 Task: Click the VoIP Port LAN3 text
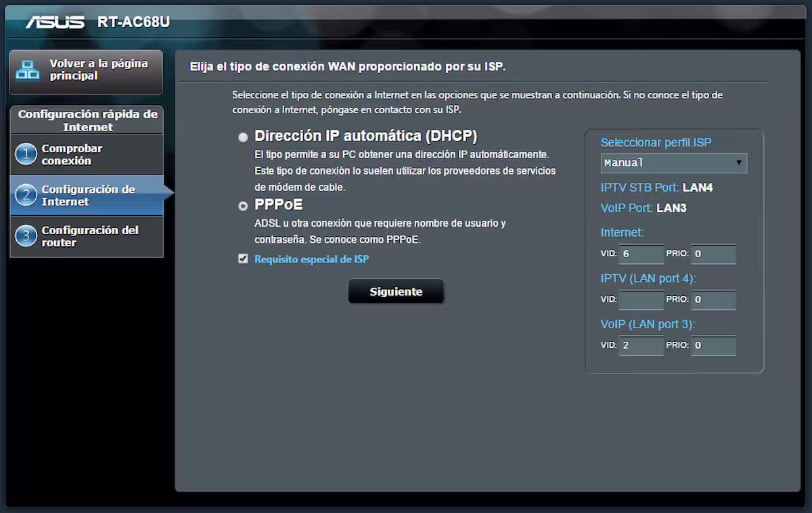coord(644,208)
